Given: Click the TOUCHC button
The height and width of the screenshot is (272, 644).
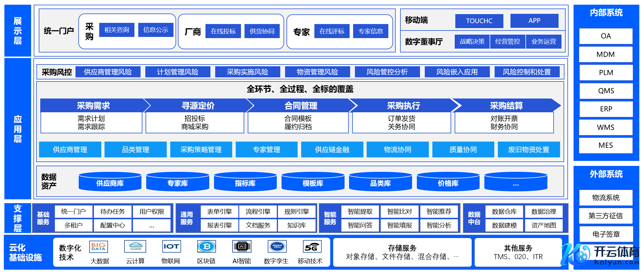Looking at the screenshot, I should [x=479, y=21].
